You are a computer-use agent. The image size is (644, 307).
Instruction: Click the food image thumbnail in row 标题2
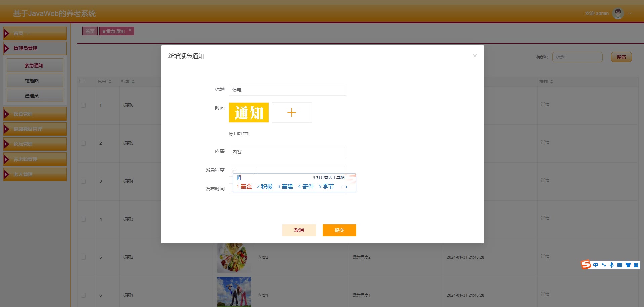(x=234, y=258)
